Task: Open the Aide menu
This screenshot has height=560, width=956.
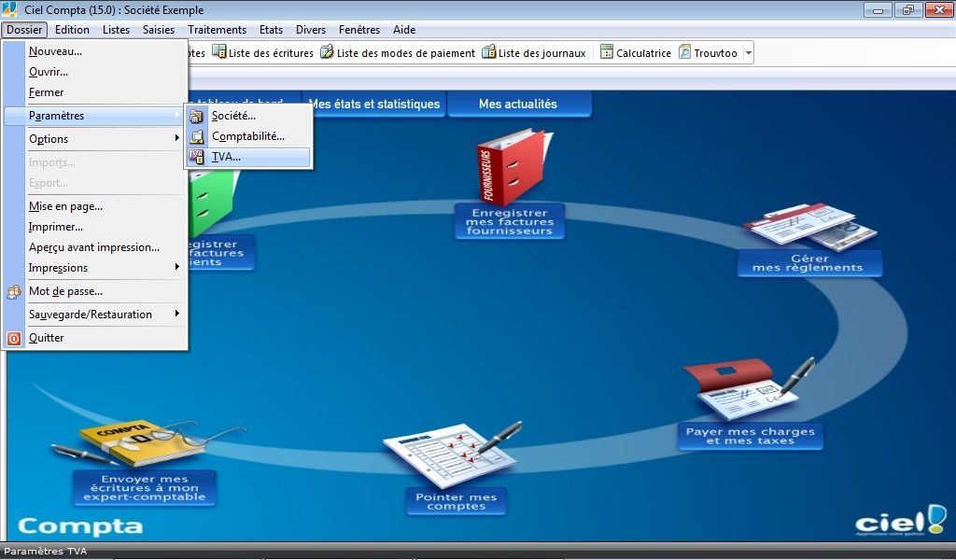Action: click(x=403, y=29)
